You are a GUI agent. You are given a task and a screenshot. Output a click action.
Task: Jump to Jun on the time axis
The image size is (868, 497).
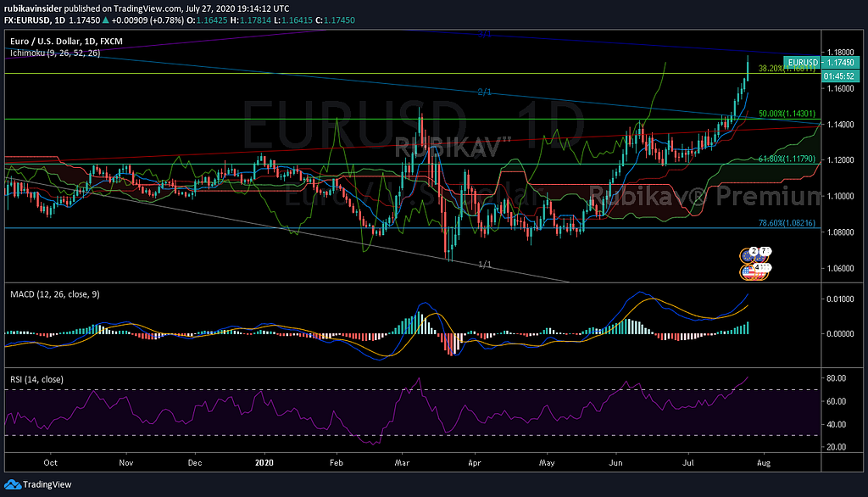coord(615,462)
